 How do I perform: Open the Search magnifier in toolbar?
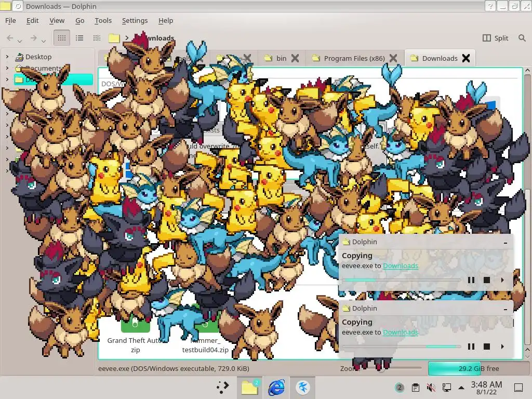[522, 38]
